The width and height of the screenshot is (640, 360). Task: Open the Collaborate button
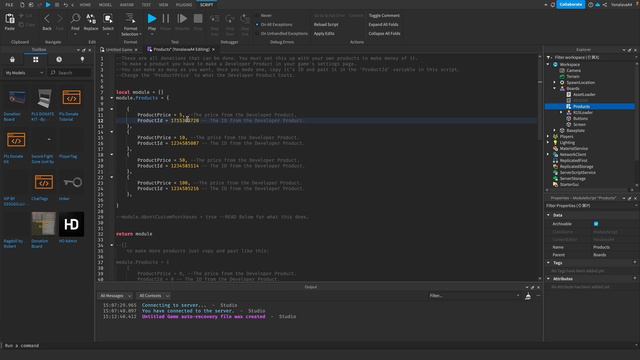point(571,4)
